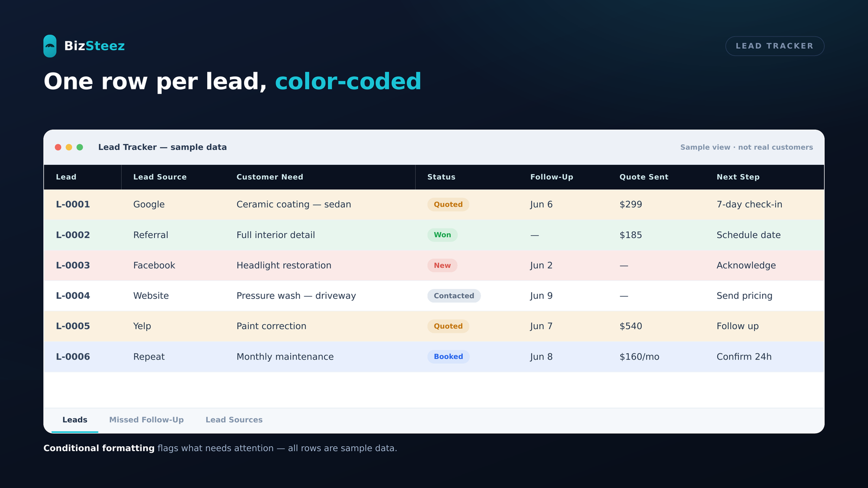This screenshot has height=488, width=868.
Task: Click 'Follow up' next step
Action: [738, 326]
